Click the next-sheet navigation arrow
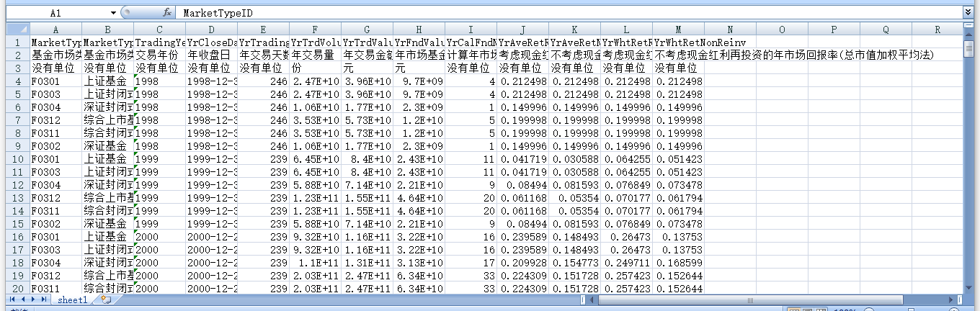 point(33,299)
